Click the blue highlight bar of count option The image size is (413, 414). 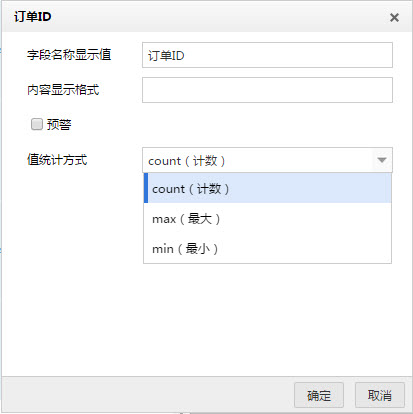(x=146, y=188)
